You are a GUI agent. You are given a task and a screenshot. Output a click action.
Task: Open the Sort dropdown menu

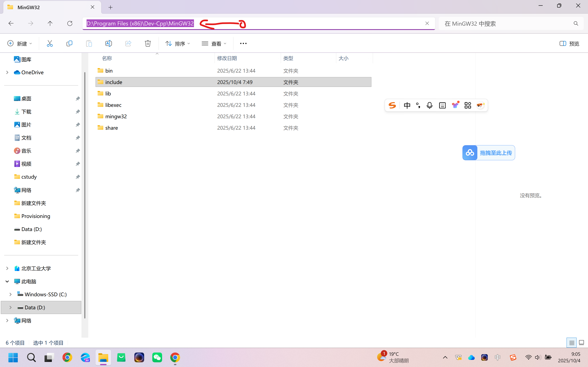coord(178,43)
